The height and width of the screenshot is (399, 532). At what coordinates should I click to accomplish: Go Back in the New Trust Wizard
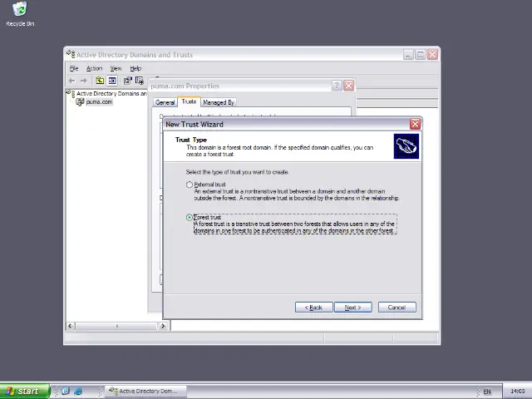coord(313,308)
